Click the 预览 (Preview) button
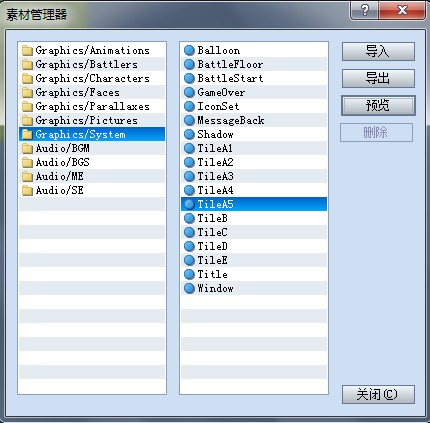 coord(378,106)
